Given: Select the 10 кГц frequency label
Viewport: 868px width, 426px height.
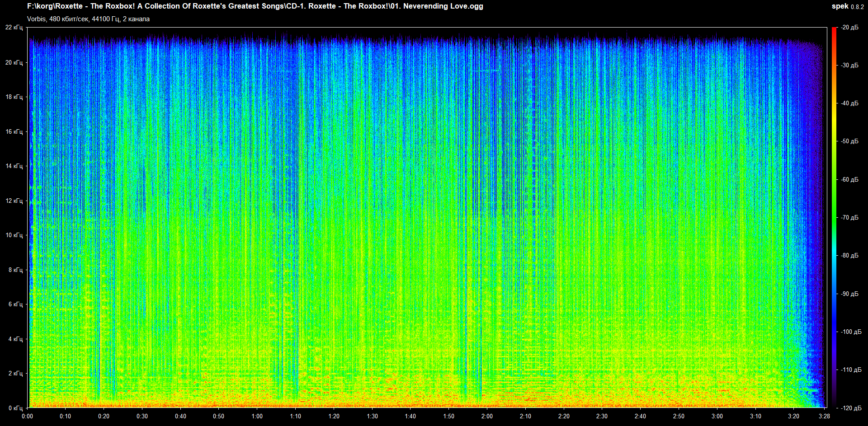Looking at the screenshot, I should pyautogui.click(x=14, y=235).
